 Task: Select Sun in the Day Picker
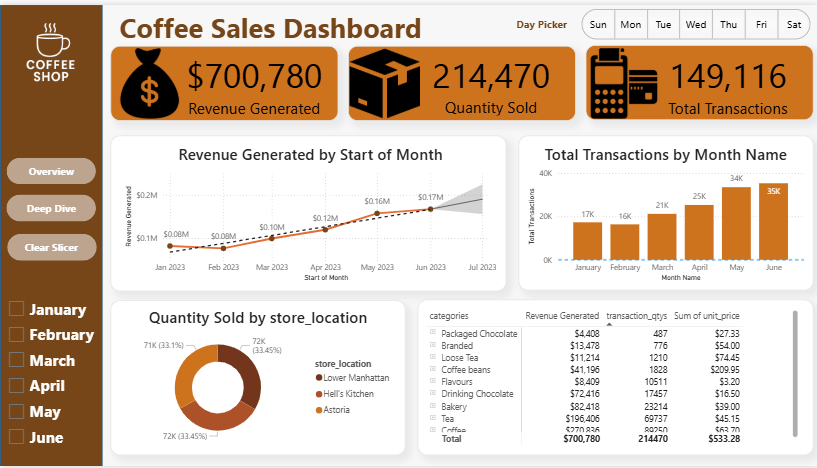click(598, 24)
